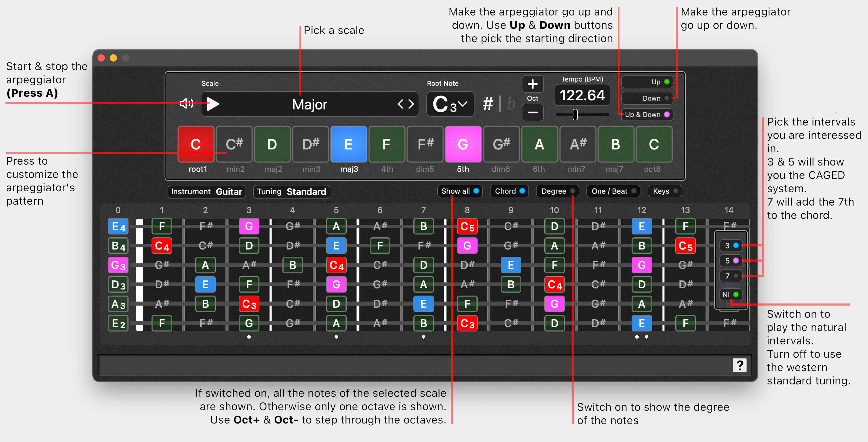Adjust the Tempo BPM slider handle
Image resolution: width=868 pixels, height=442 pixels.
point(575,115)
